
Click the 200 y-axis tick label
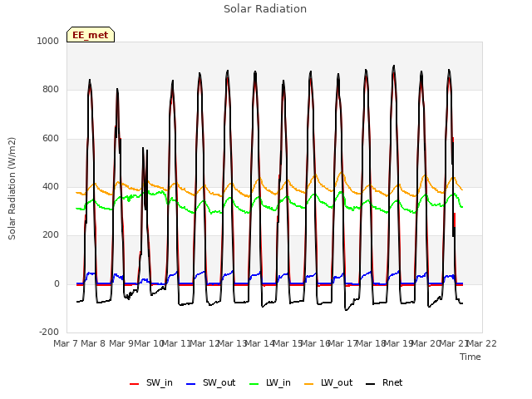coord(51,234)
